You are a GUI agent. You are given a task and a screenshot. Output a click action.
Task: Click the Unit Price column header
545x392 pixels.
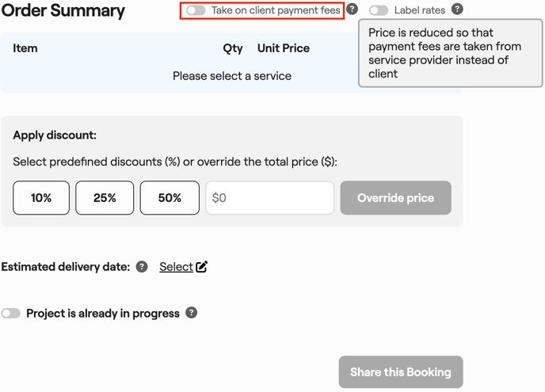pos(283,48)
